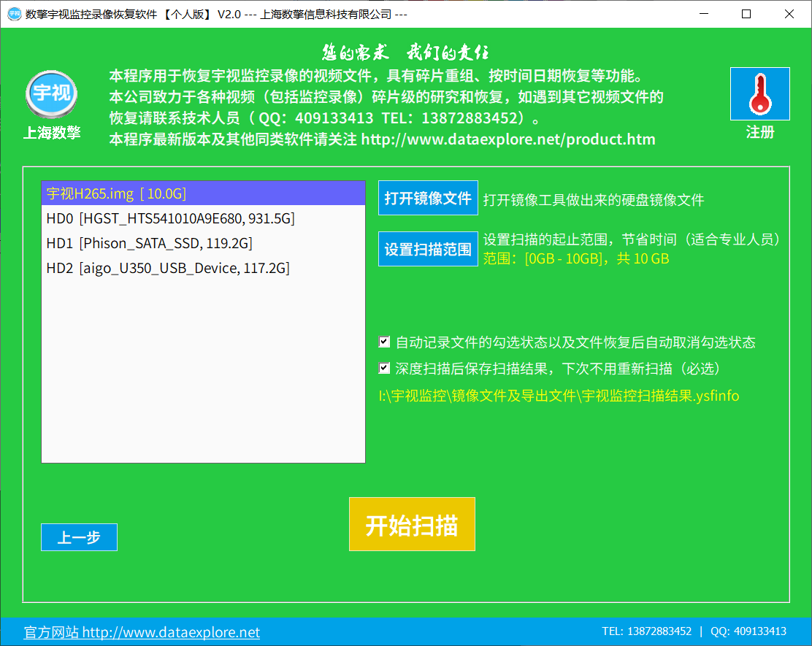This screenshot has width=812, height=646.
Task: Select HD2 aigo_U350_USB_Device disk
Action: 203,268
